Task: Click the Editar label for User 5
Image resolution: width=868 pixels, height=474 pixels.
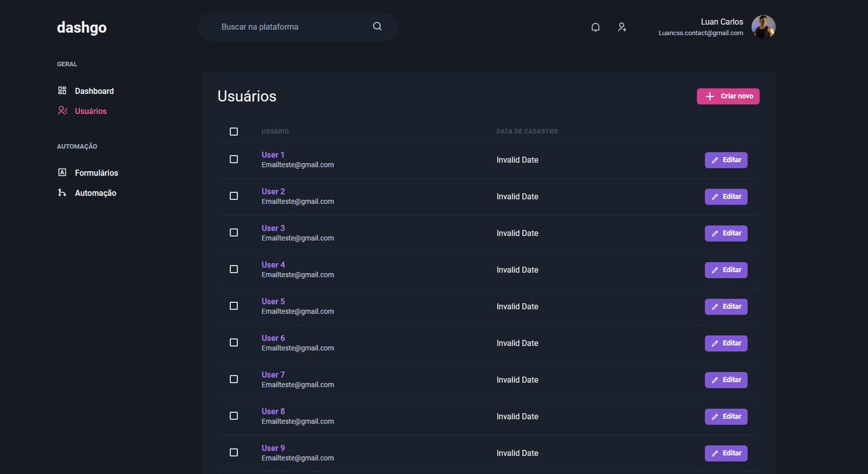Action: 732,306
